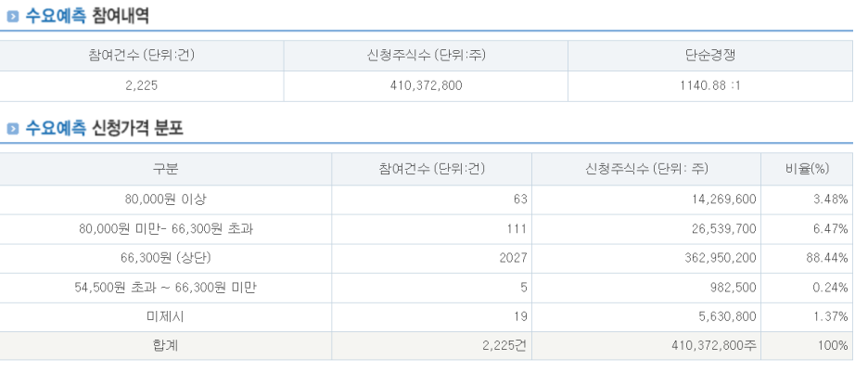This screenshot has height=373, width=868.
Task: Select the 합계 total row label
Action: 165,346
